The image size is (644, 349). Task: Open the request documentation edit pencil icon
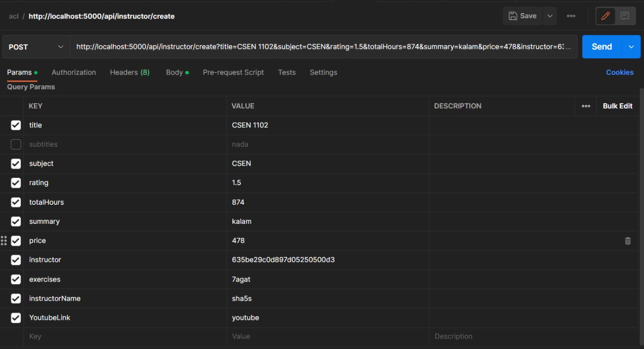pyautogui.click(x=605, y=16)
